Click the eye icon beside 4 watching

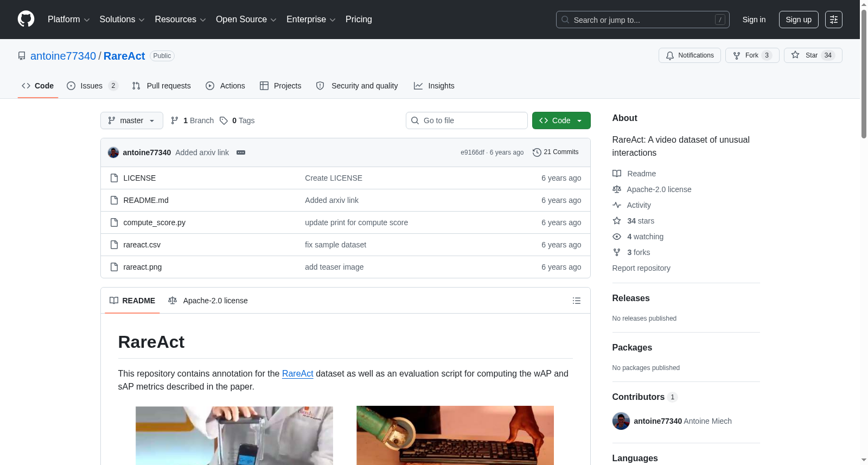pos(617,237)
